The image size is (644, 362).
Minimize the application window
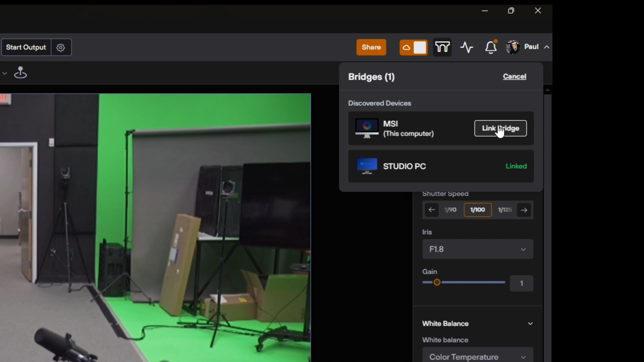[485, 11]
